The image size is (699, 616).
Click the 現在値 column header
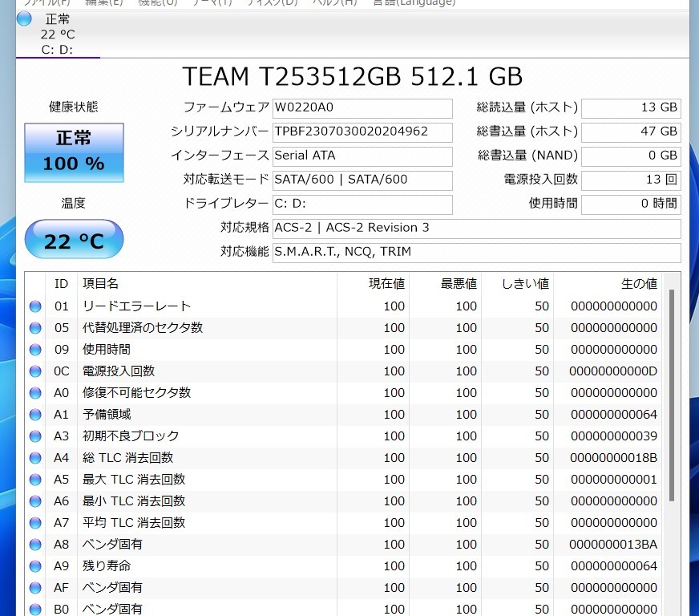[373, 284]
